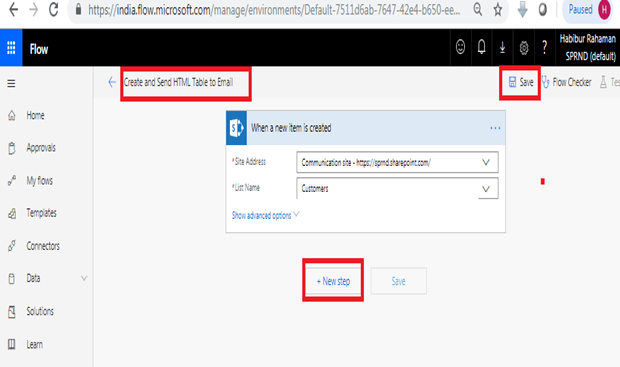The height and width of the screenshot is (367, 620).
Task: Open Approvals in the sidebar
Action: (32, 148)
